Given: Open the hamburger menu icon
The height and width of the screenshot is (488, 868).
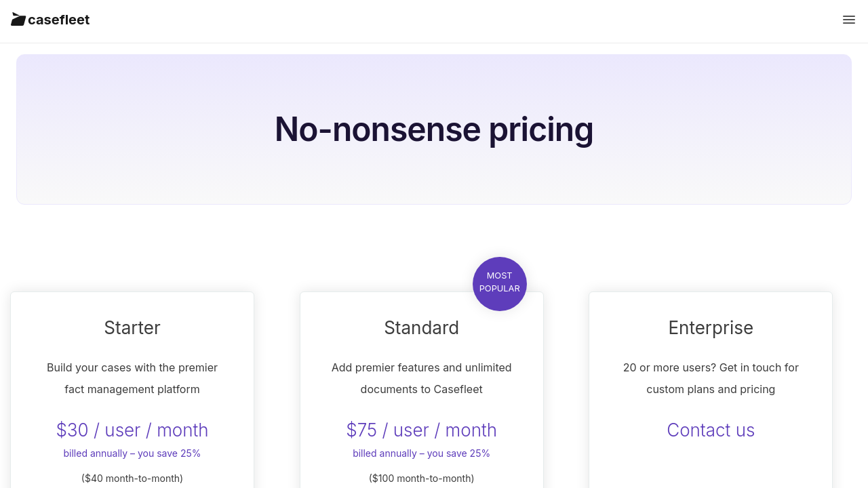Looking at the screenshot, I should (x=848, y=20).
